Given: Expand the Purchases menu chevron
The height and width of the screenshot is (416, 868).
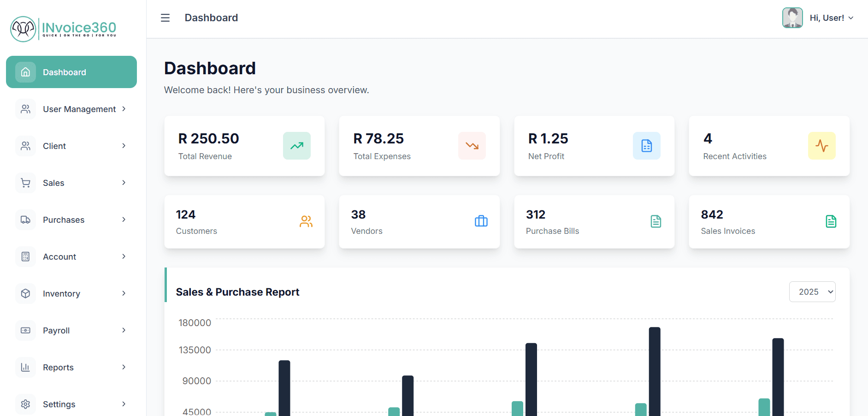Looking at the screenshot, I should click(x=124, y=220).
